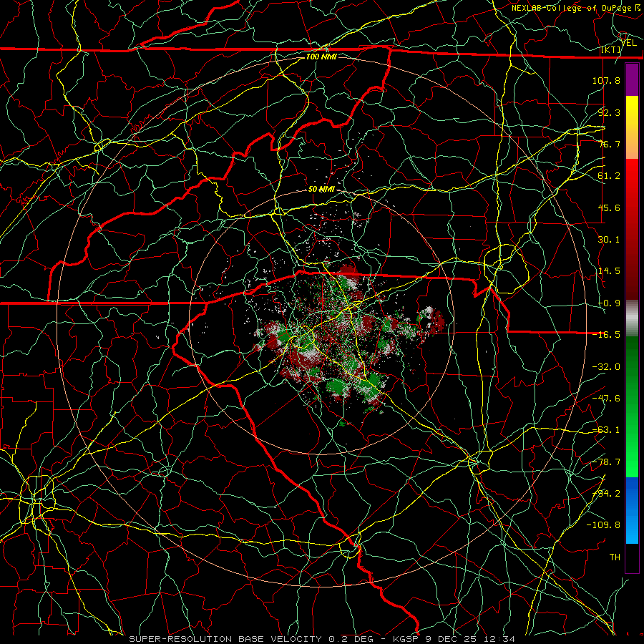Click the -0.9 value on velocity scale
This screenshot has height=644, width=644.
609,303
